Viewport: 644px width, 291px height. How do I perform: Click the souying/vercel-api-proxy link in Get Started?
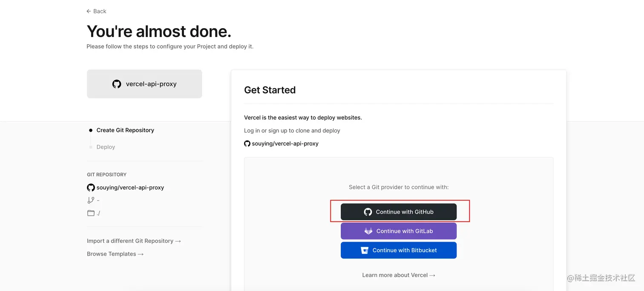tap(285, 144)
